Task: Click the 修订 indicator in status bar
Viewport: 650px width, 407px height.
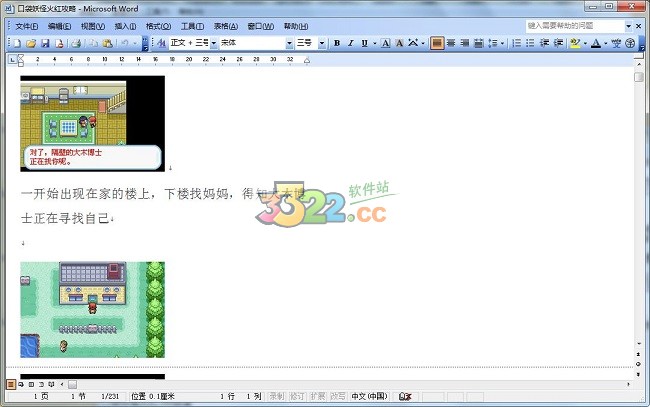Action: point(297,397)
